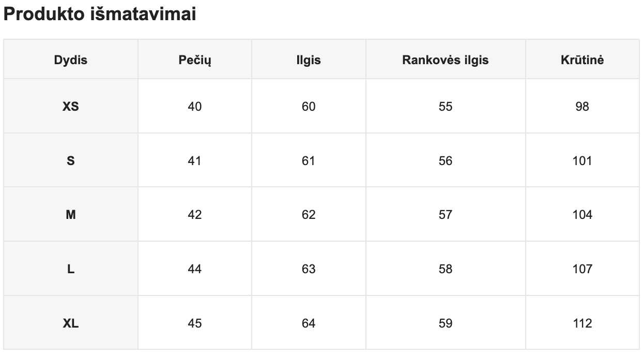The height and width of the screenshot is (355, 644).
Task: Click the XS chest value 98
Action: tap(582, 107)
